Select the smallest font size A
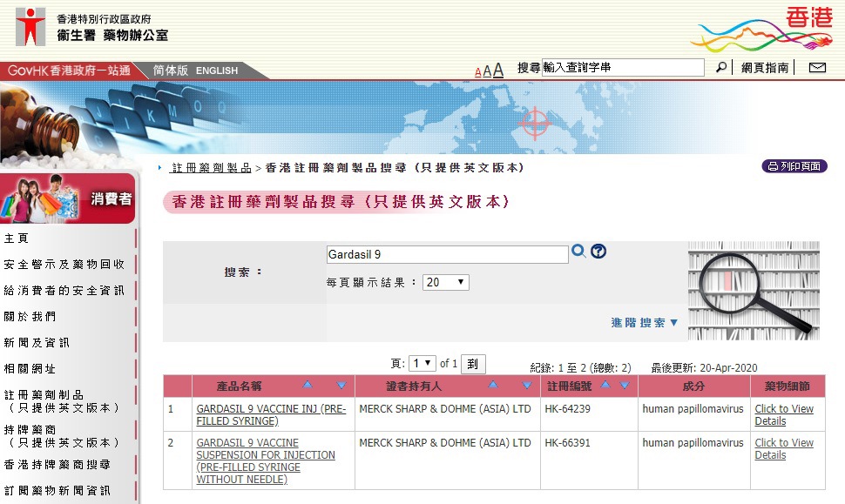This screenshot has width=845, height=504. click(478, 72)
